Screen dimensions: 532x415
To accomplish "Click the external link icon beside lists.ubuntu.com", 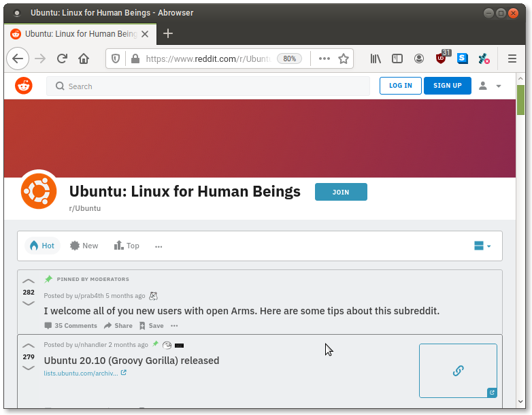I will point(124,373).
